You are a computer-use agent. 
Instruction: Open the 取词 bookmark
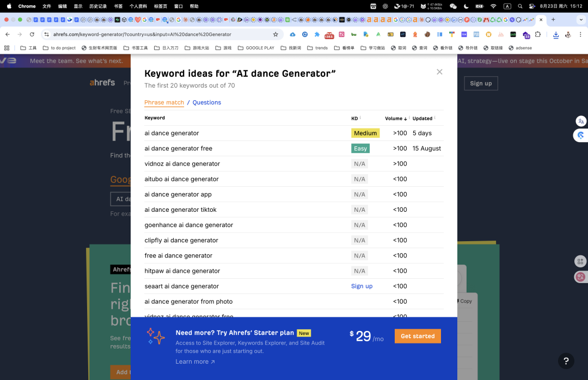399,48
